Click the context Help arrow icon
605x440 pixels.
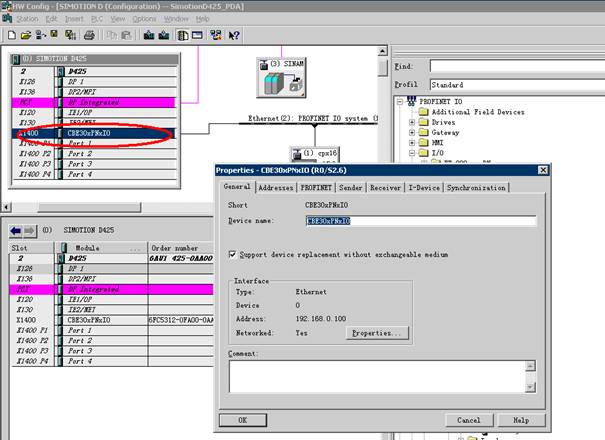[234, 34]
